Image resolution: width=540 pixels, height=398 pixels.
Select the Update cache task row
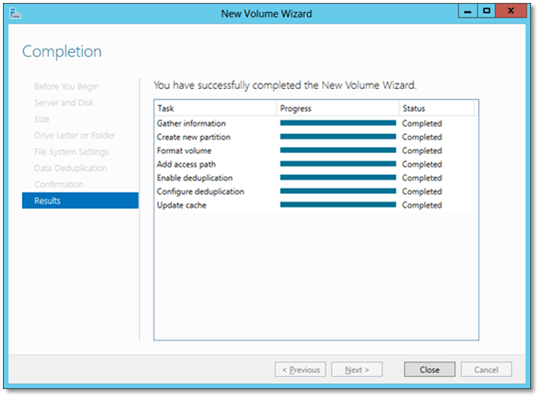point(316,205)
